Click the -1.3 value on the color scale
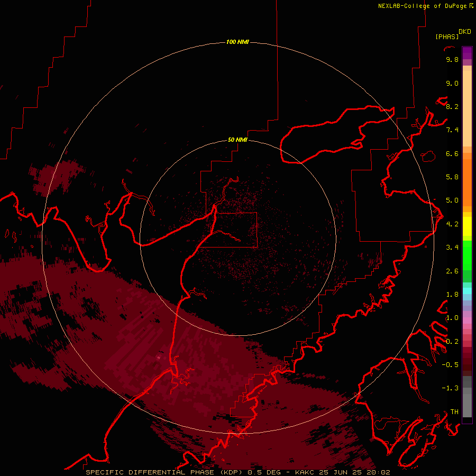 pyautogui.click(x=450, y=388)
